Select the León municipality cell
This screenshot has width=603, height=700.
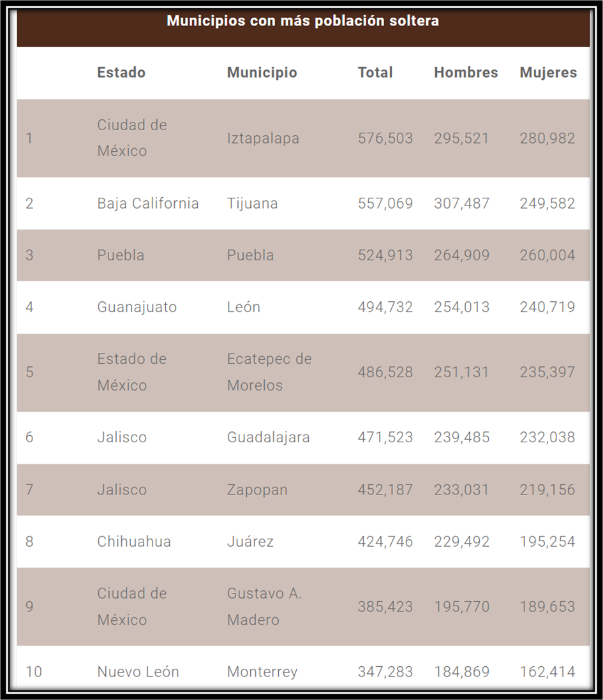point(244,307)
